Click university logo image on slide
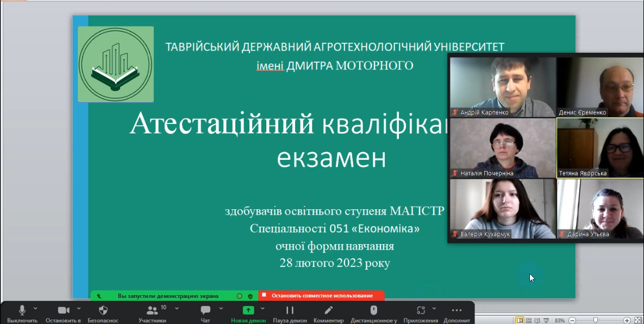This screenshot has height=324, width=644. pyautogui.click(x=116, y=64)
